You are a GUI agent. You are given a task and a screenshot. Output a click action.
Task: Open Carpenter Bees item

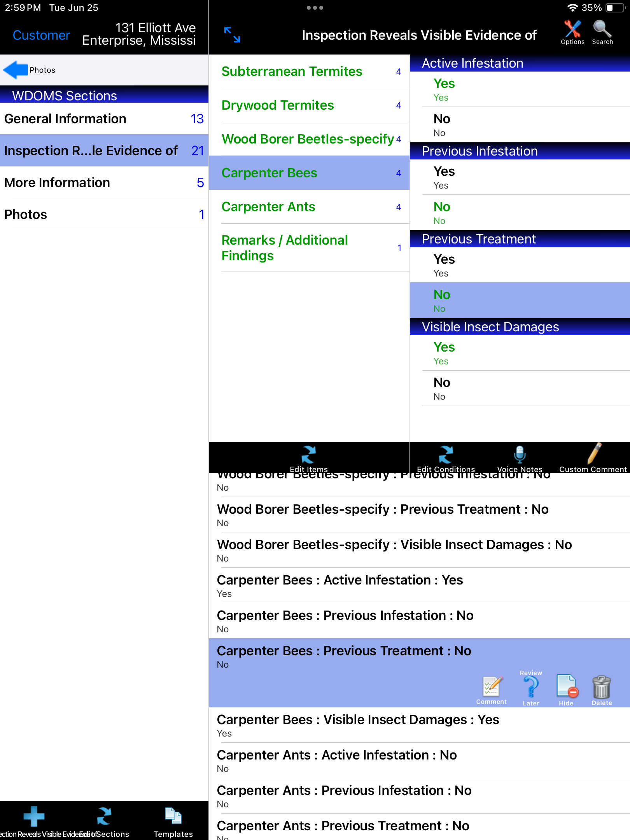309,173
